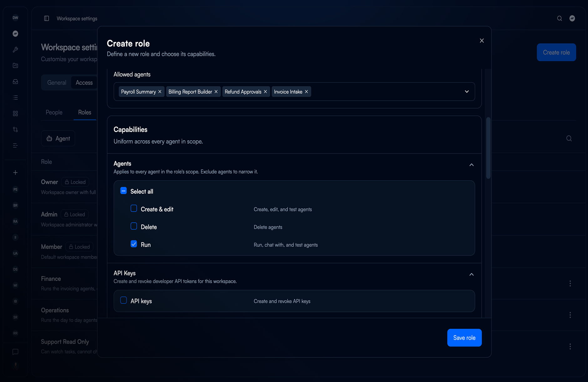Image resolution: width=588 pixels, height=382 pixels.
Task: Remove Billing Report Builder agent chip
Action: point(216,92)
